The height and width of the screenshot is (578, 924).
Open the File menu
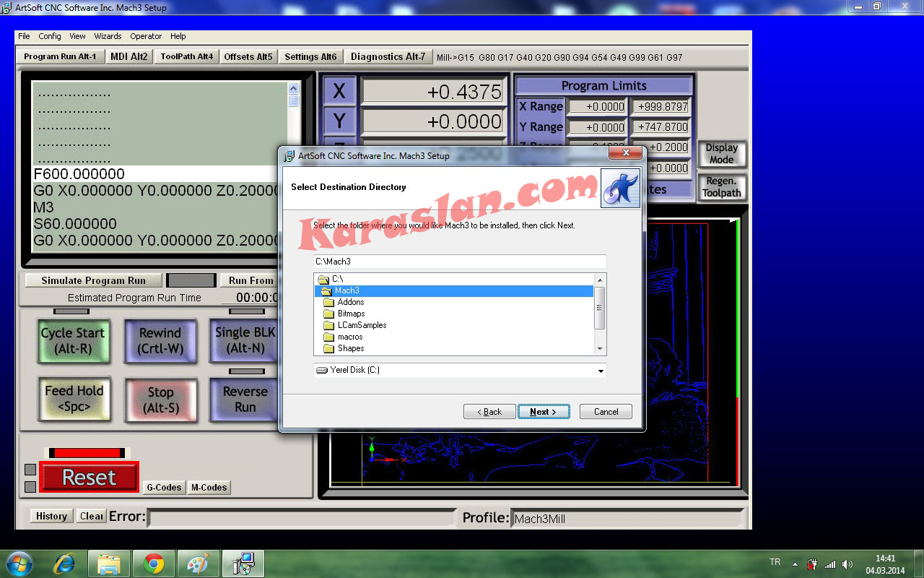24,36
